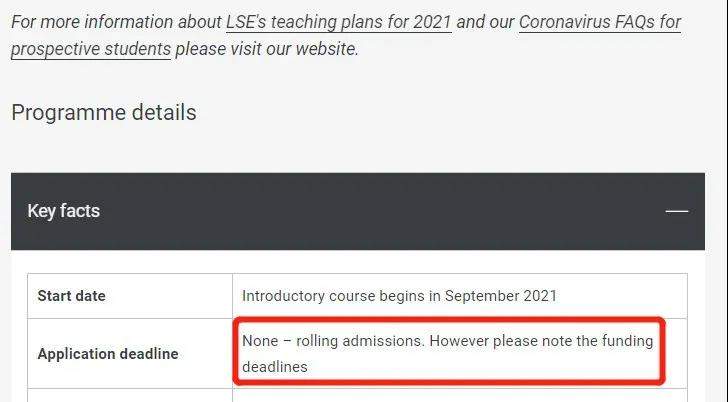Click the "Key facts" title text

(x=64, y=211)
